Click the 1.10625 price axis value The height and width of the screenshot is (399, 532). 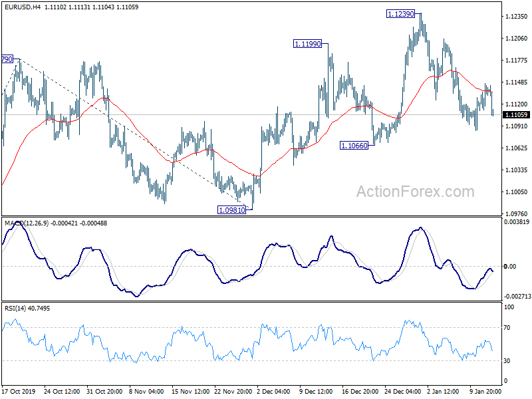(x=517, y=148)
